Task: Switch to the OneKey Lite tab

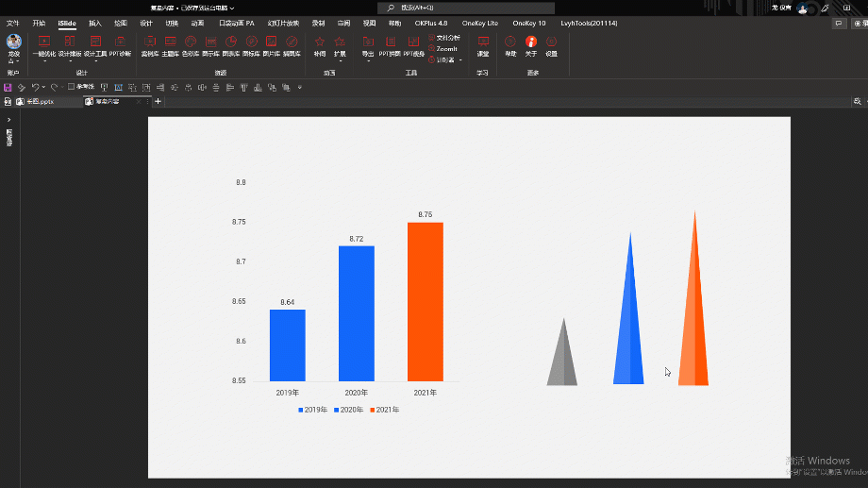Action: tap(480, 24)
